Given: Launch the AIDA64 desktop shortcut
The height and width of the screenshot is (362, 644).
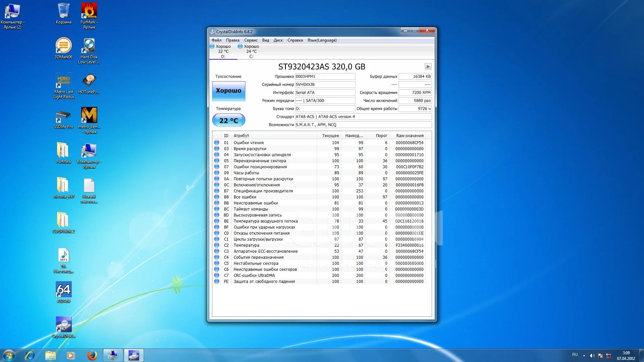Looking at the screenshot, I should click(63, 292).
